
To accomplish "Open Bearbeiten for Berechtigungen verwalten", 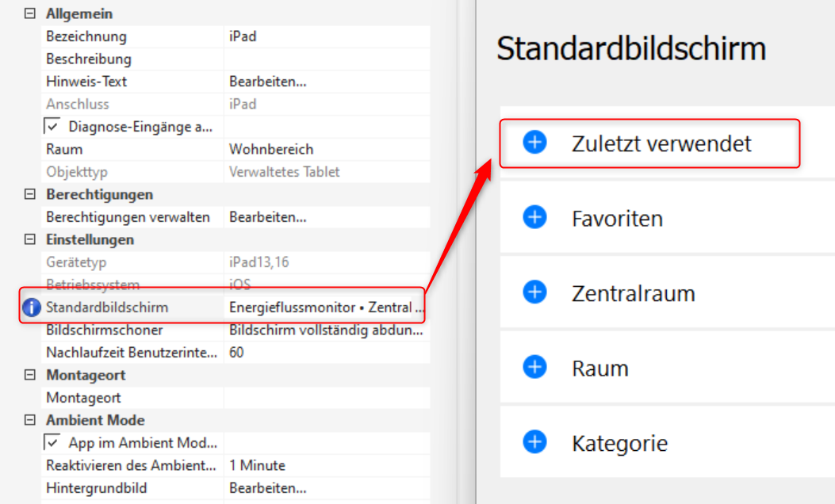I will tap(267, 217).
